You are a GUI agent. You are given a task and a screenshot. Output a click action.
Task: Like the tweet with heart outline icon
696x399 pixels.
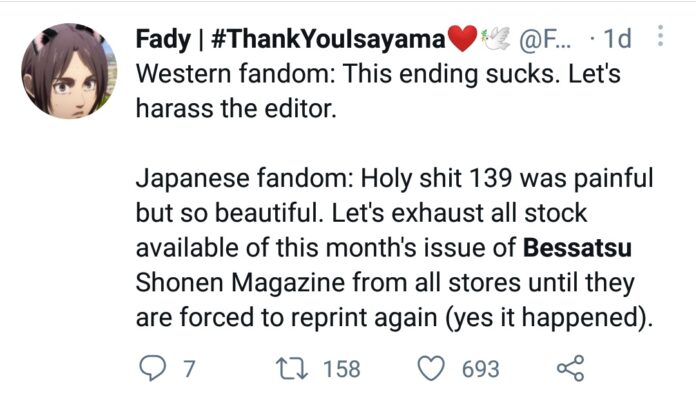(431, 368)
